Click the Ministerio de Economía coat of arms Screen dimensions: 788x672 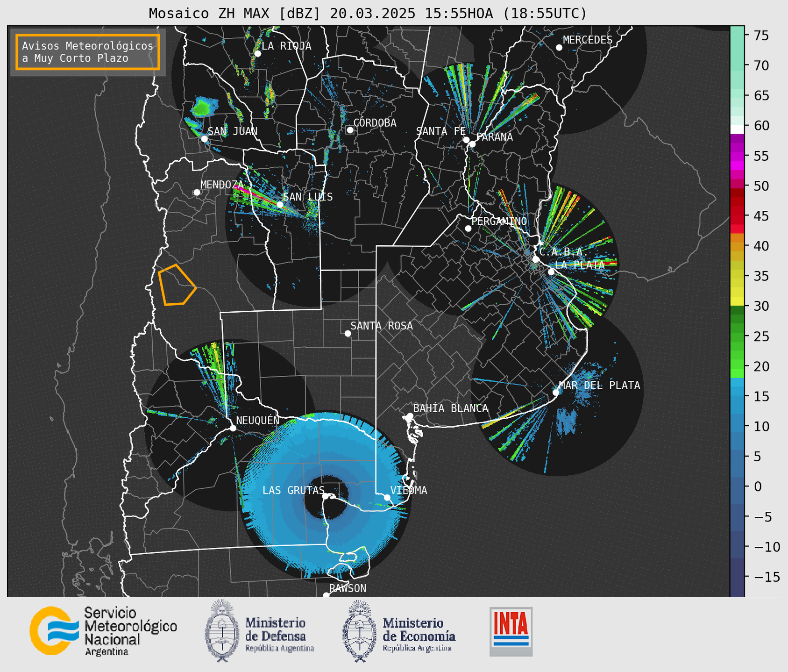coord(360,631)
